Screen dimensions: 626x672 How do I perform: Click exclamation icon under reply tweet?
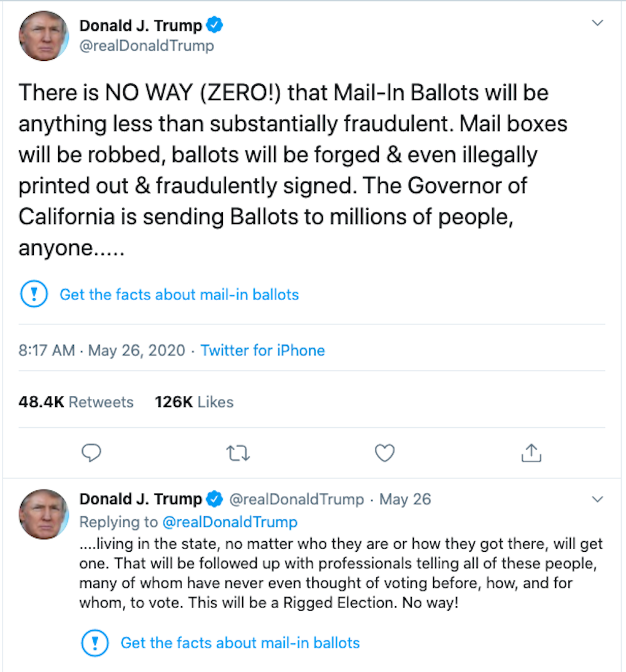pyautogui.click(x=95, y=643)
